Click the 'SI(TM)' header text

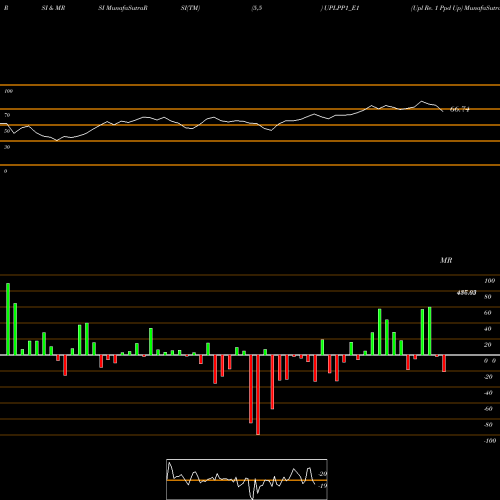[x=190, y=8]
